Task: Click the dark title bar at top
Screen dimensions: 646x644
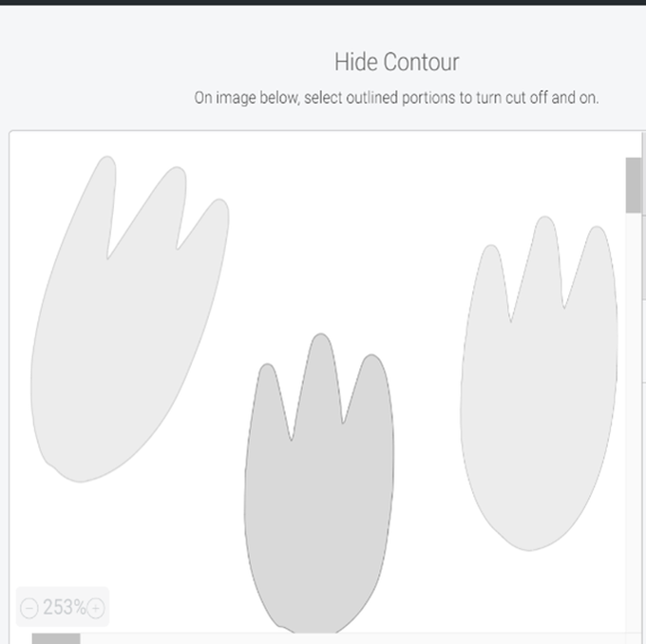Action: tap(323, 2)
